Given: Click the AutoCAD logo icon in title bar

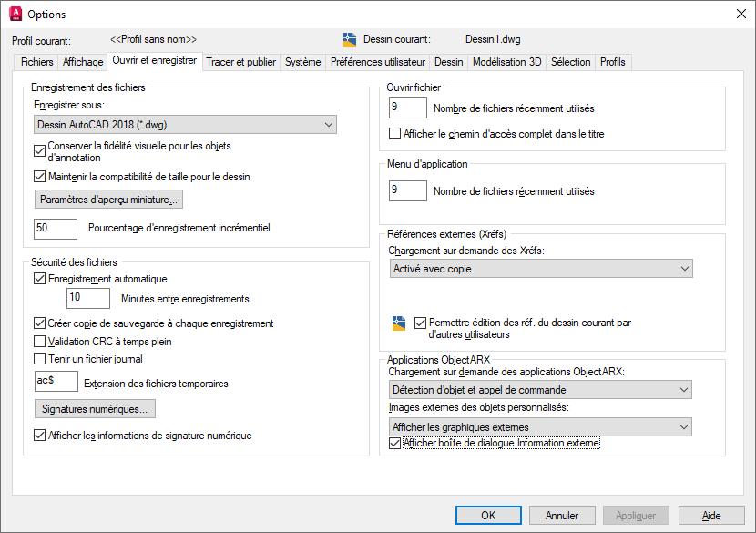Looking at the screenshot, I should 15,14.
